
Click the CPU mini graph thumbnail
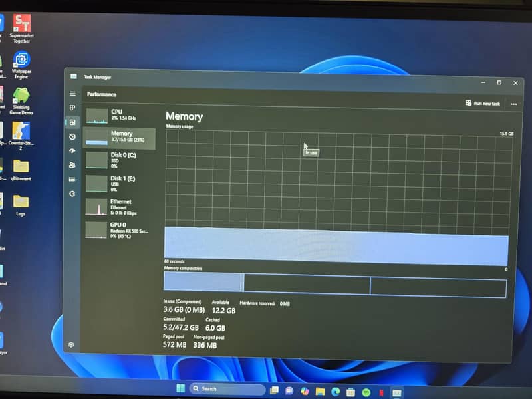[97, 116]
